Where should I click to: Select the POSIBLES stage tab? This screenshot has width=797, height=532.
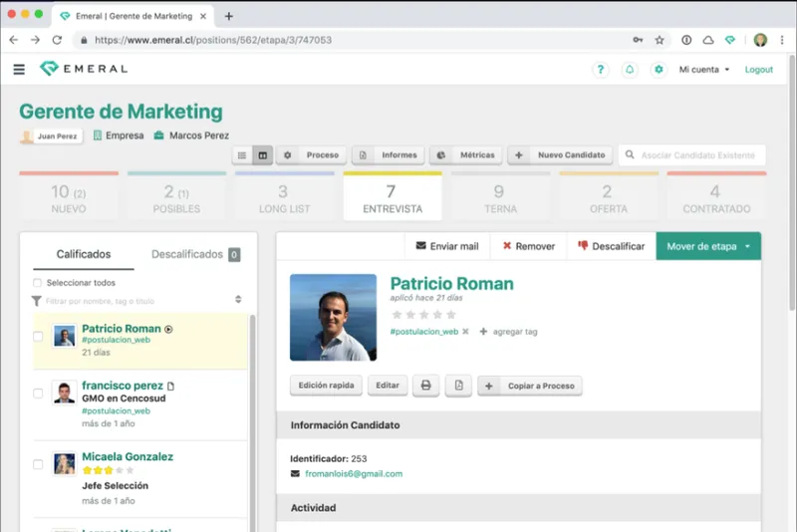point(177,198)
